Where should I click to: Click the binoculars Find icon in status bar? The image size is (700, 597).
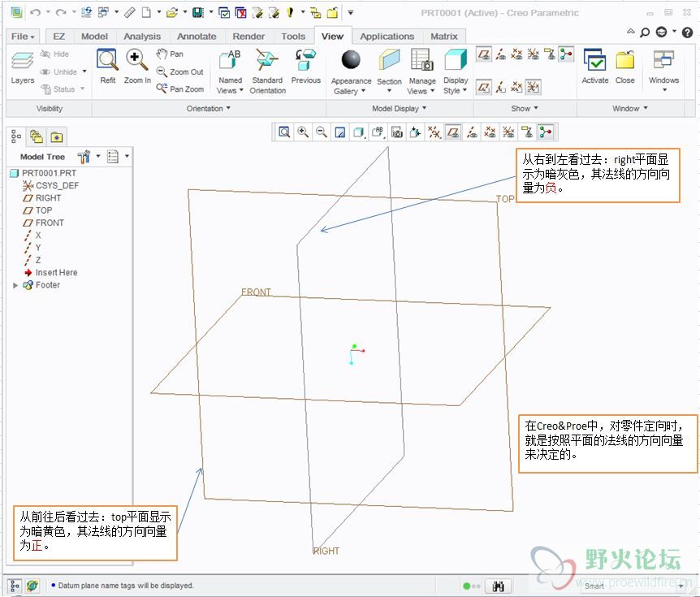[498, 586]
